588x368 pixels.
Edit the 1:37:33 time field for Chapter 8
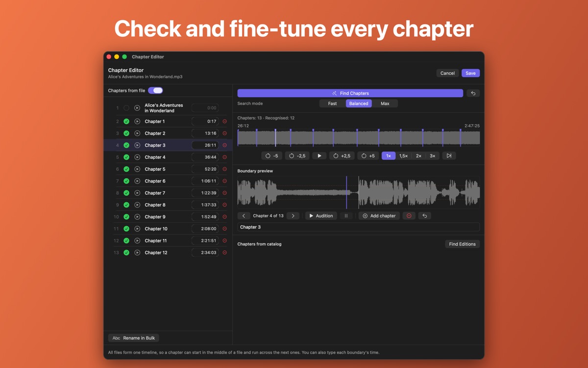click(205, 205)
